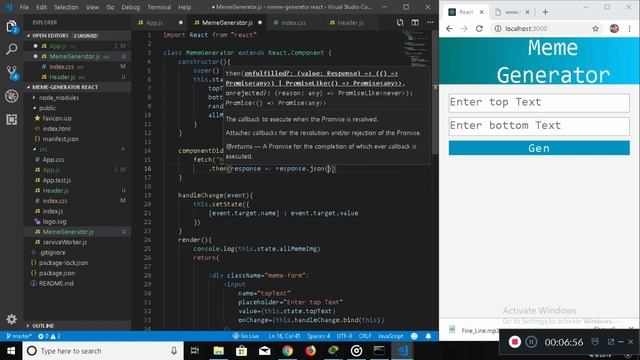
Task: Open the Search view in activity bar
Action: tap(11, 49)
